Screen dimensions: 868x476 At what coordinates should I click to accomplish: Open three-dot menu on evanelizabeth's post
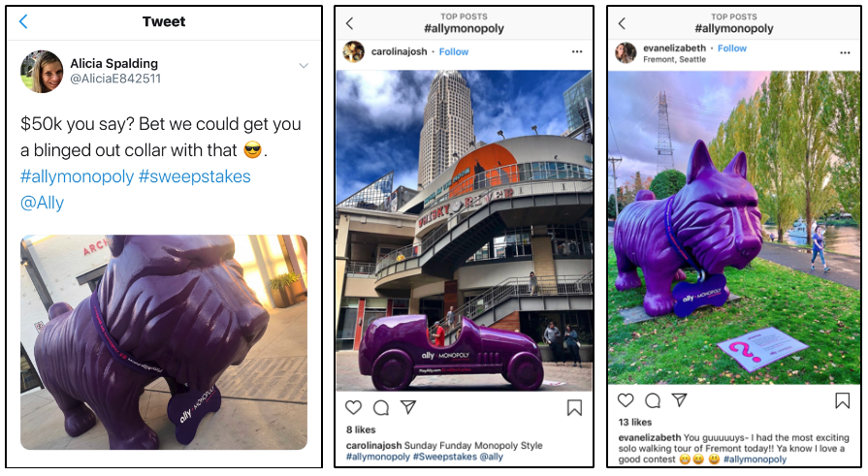click(845, 52)
